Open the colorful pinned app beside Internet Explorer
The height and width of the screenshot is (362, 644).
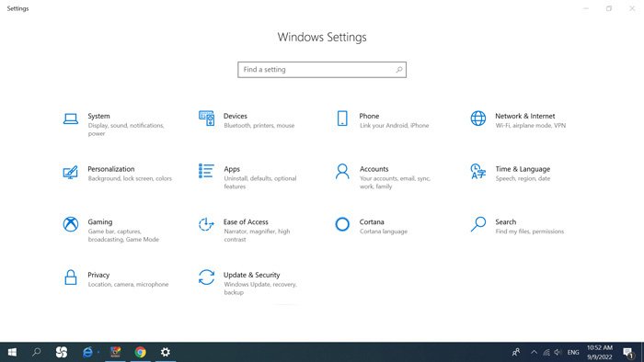click(115, 352)
